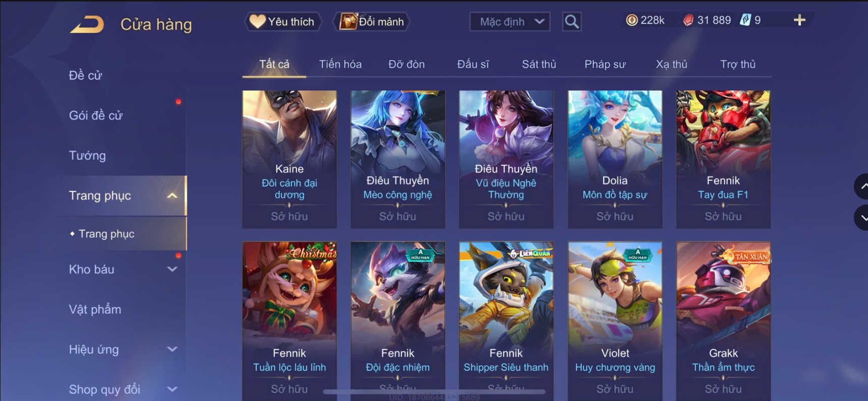Click the blue ticket currency icon

(x=745, y=20)
